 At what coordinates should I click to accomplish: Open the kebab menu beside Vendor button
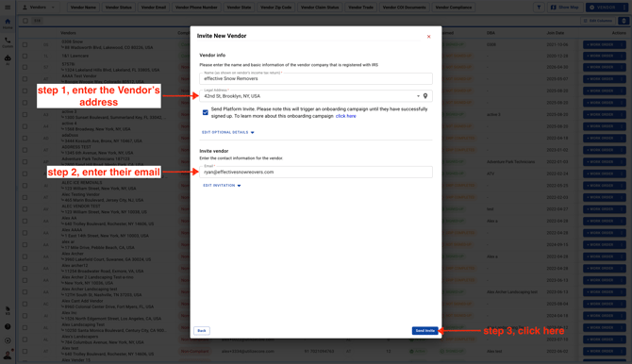624,8
